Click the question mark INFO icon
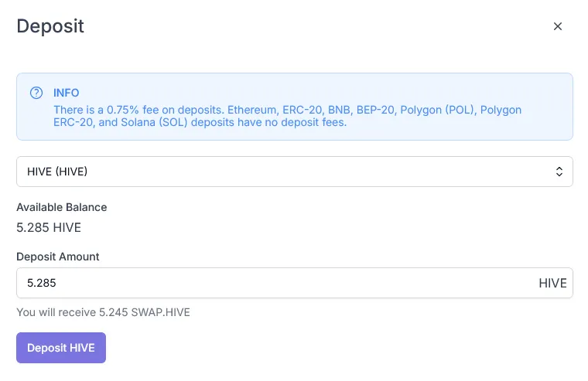Screen dimensions: 588x381 pos(36,93)
